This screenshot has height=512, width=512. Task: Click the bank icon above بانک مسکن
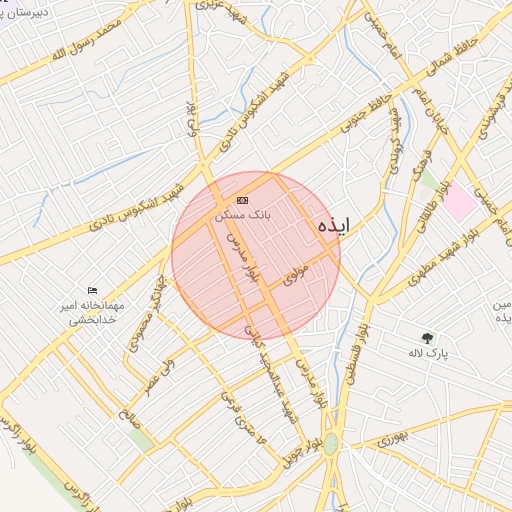pyautogui.click(x=242, y=200)
